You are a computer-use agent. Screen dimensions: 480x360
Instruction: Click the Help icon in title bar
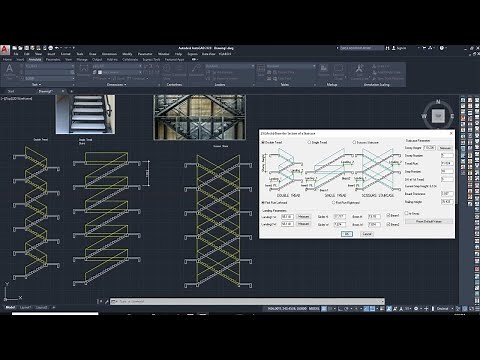(x=442, y=48)
